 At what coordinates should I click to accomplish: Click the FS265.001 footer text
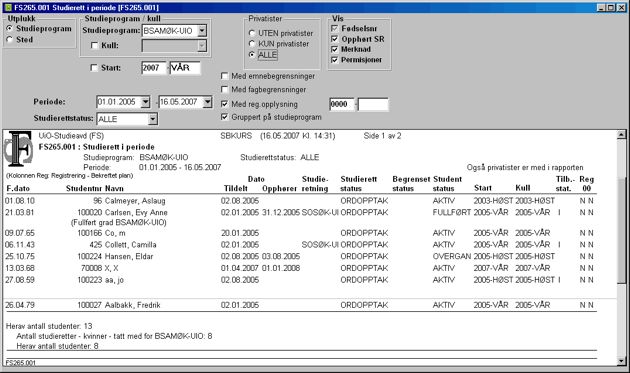20,363
